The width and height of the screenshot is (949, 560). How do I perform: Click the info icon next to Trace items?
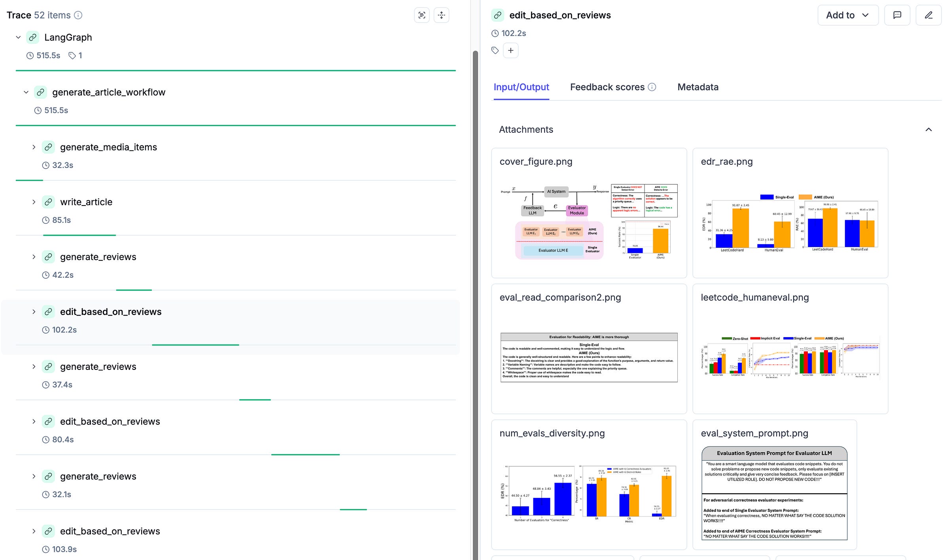(78, 15)
